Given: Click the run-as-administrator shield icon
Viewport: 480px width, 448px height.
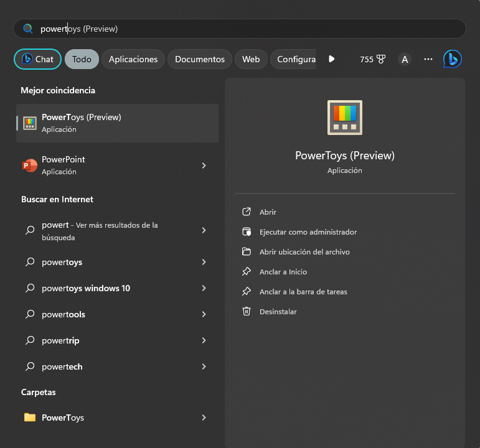Looking at the screenshot, I should [x=247, y=231].
